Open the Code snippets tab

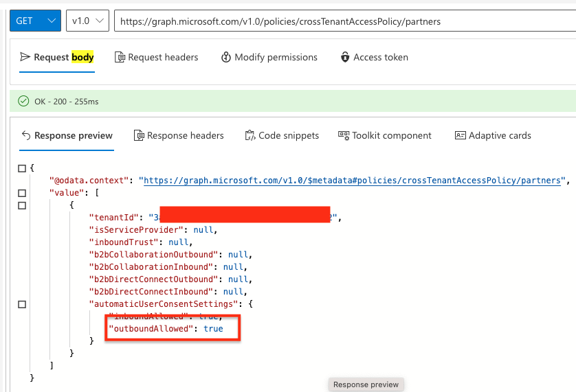tap(288, 135)
